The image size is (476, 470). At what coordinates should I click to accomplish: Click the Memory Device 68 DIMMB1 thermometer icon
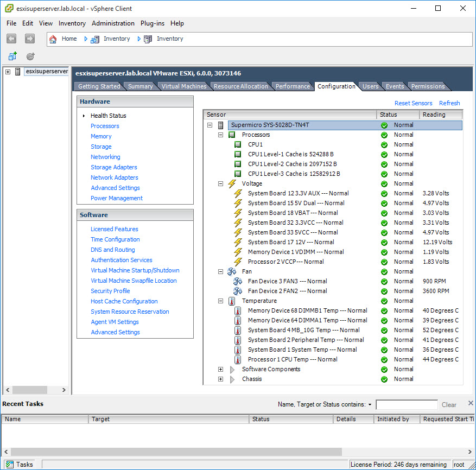[238, 310]
